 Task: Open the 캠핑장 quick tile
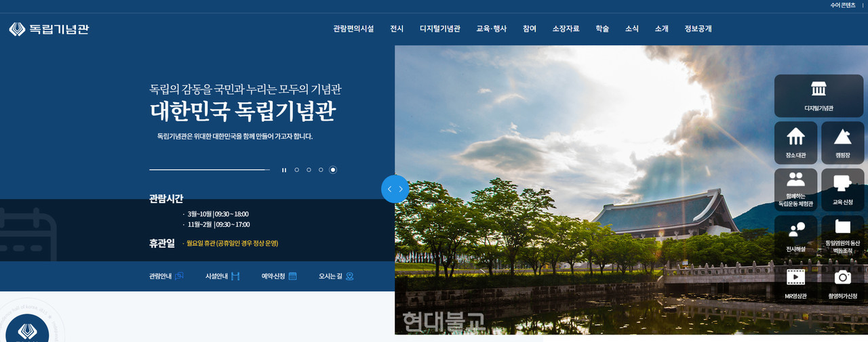click(842, 143)
